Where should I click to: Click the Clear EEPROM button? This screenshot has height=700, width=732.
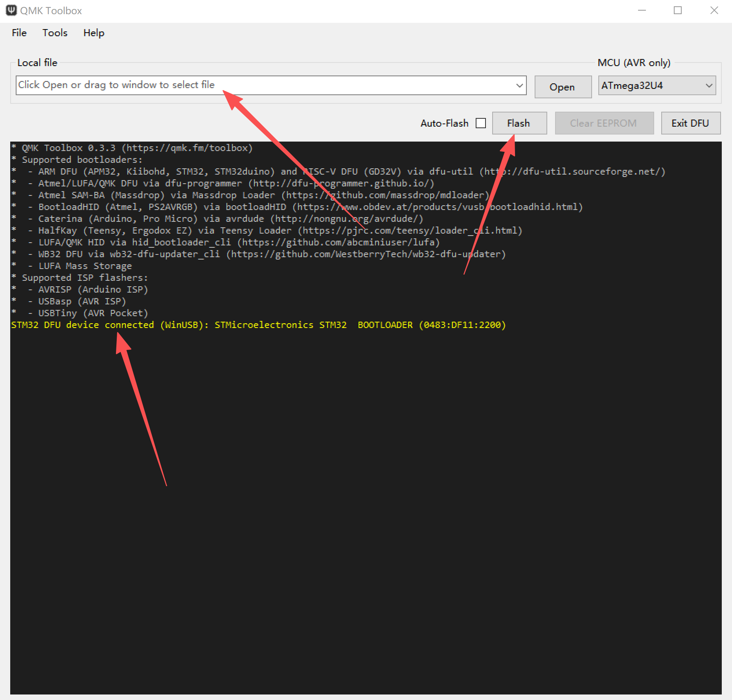pos(604,123)
